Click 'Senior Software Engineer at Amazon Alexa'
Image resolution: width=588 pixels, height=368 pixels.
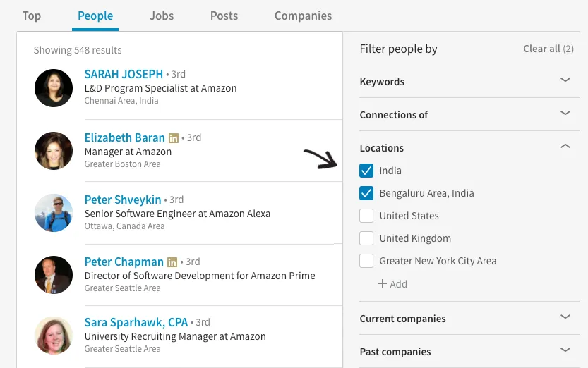tap(177, 214)
